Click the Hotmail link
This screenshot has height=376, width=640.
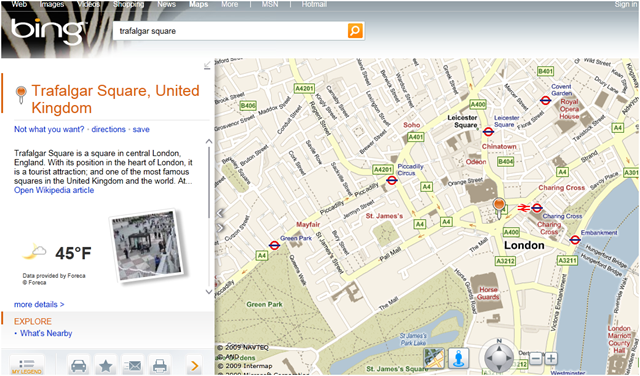(314, 4)
